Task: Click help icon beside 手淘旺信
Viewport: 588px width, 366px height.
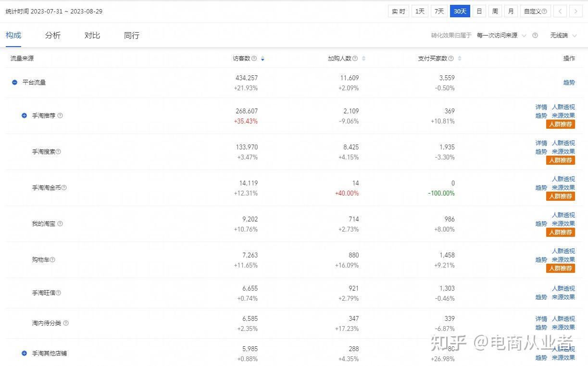Action: [58, 293]
